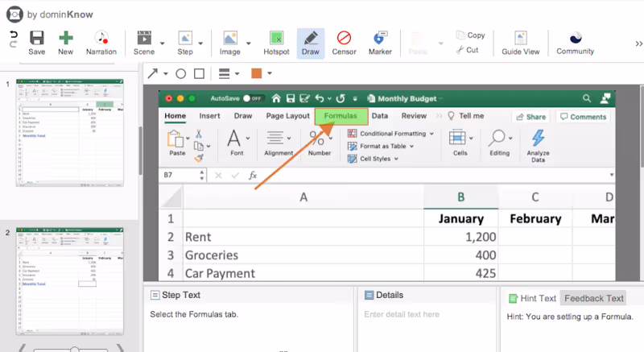Screen dimensions: 644x352
Task: Open arrow shape options dropdown
Action: (166, 74)
